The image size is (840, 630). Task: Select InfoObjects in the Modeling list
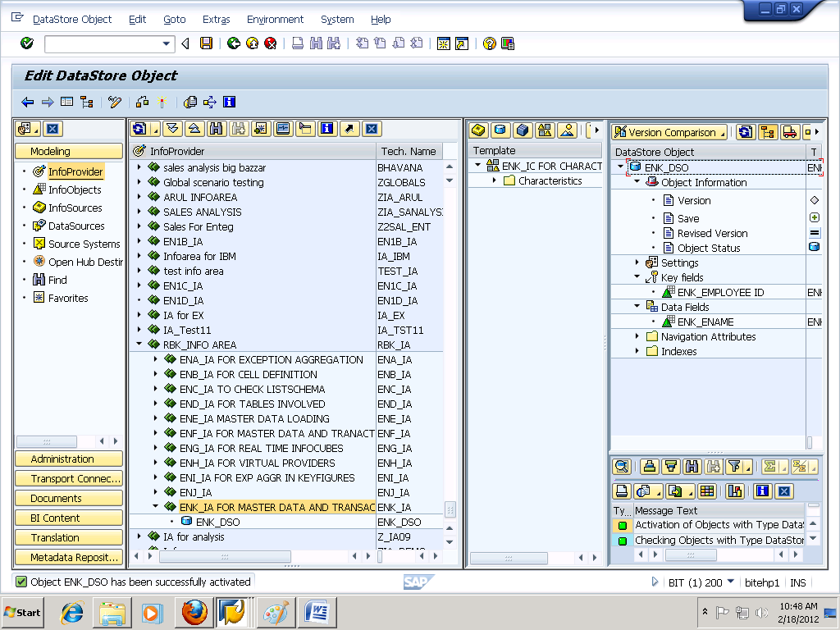point(75,189)
